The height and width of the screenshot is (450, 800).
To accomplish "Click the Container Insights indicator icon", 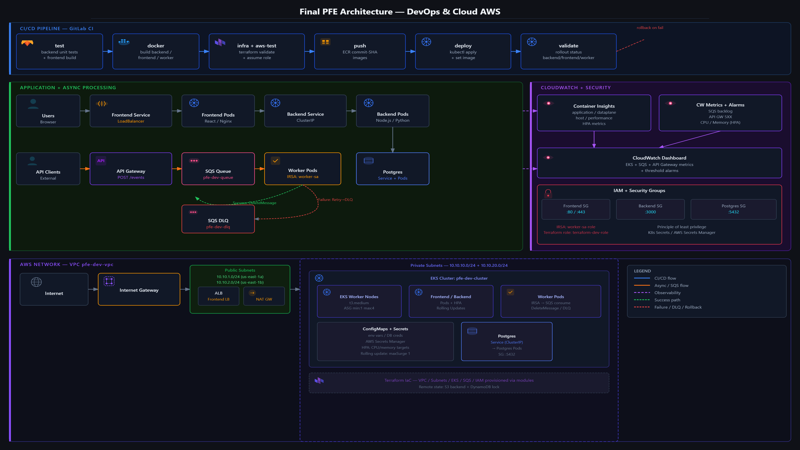I will (x=549, y=104).
